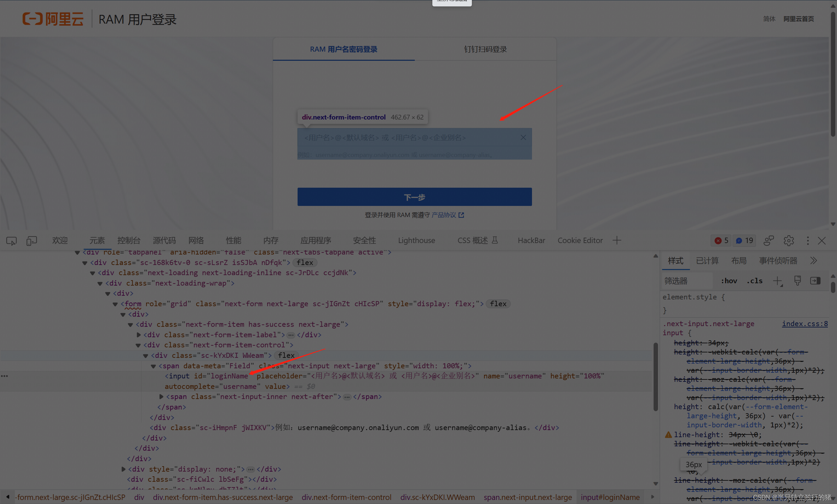
Task: Open the 安全性 tab
Action: 364,240
